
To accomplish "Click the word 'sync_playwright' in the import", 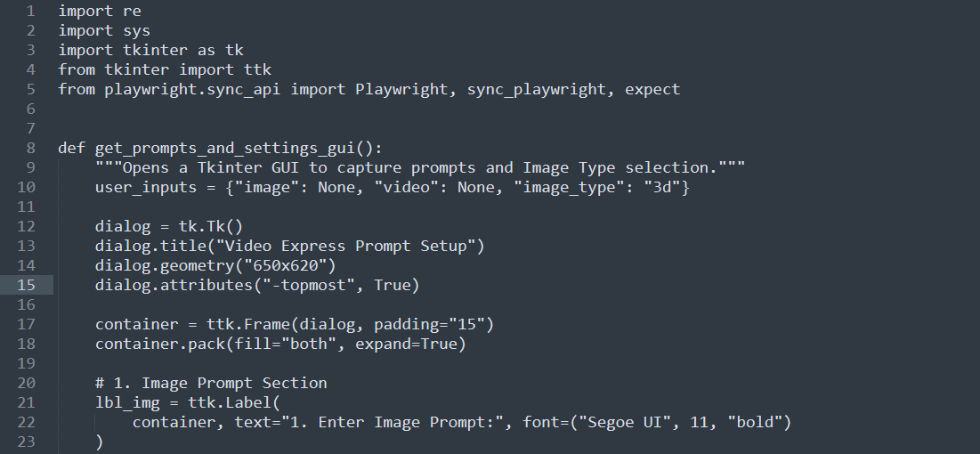I will pyautogui.click(x=537, y=89).
